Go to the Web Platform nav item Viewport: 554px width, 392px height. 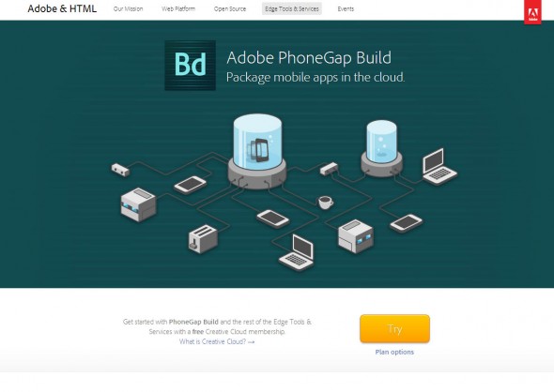click(x=178, y=8)
